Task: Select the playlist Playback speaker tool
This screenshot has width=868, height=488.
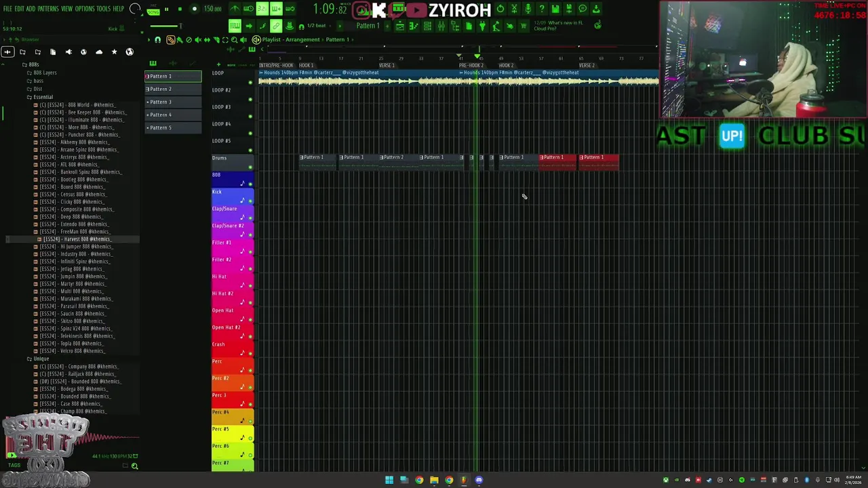Action: [243, 39]
